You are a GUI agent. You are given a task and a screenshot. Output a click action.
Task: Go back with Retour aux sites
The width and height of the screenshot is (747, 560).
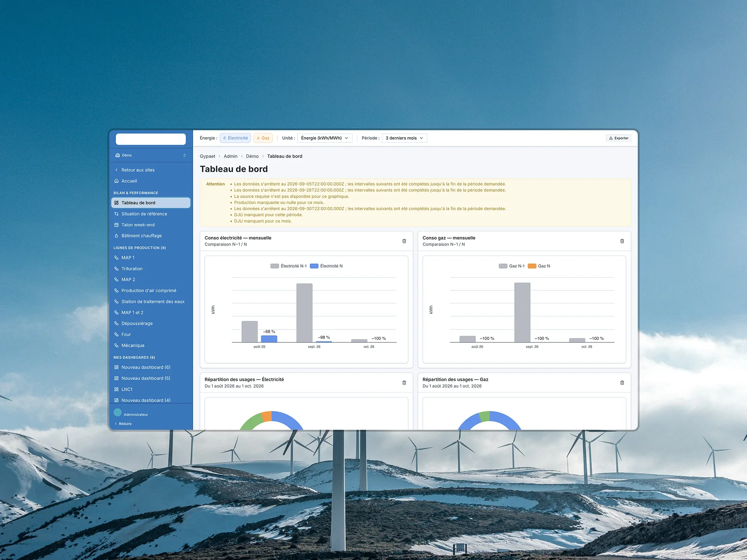150,170
